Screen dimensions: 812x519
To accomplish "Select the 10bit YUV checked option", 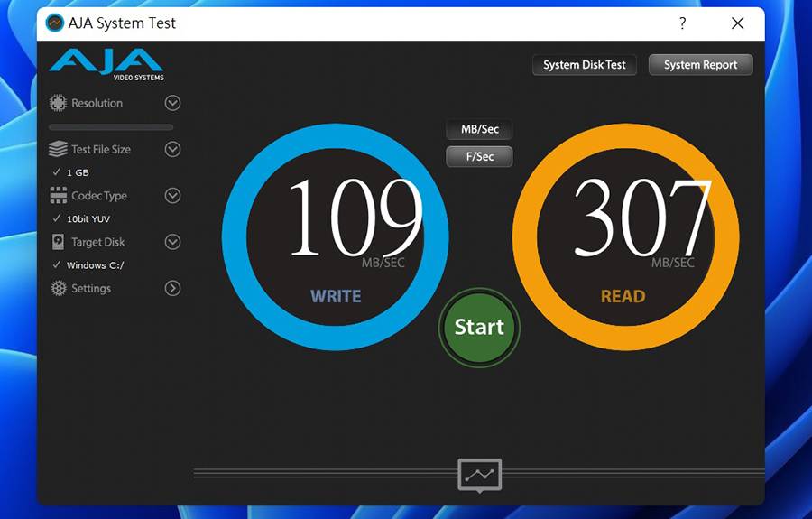I will pyautogui.click(x=81, y=218).
